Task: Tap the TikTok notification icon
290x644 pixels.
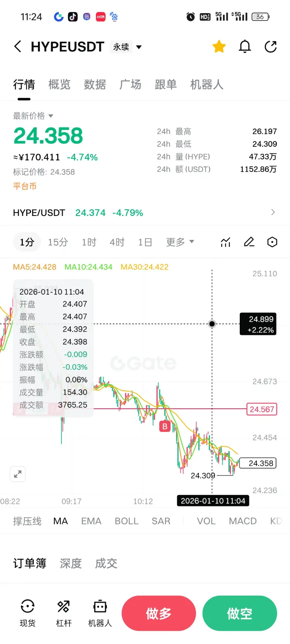Action: tap(73, 17)
